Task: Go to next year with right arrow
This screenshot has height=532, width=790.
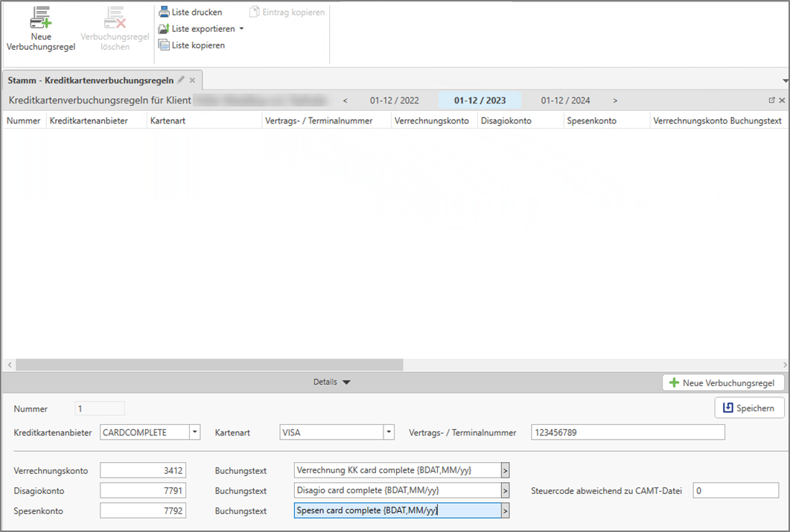Action: click(615, 100)
